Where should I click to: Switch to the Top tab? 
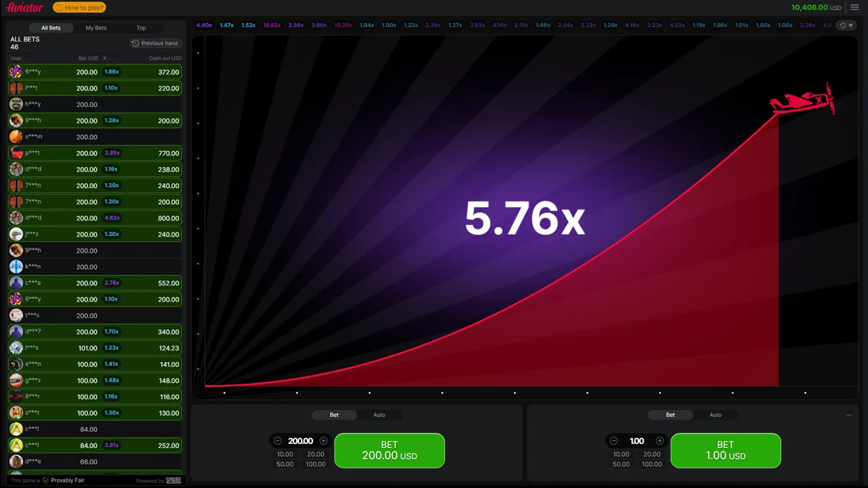(141, 28)
